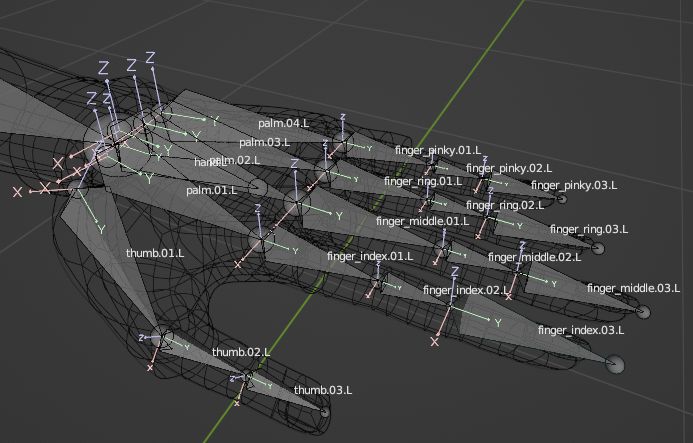Click the finger_pinky.02.L bone name

tap(509, 168)
